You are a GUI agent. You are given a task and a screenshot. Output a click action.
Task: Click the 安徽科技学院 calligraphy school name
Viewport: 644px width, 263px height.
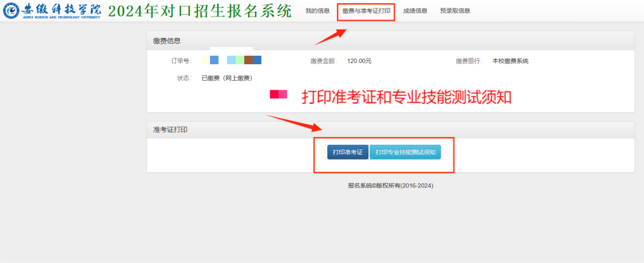61,10
